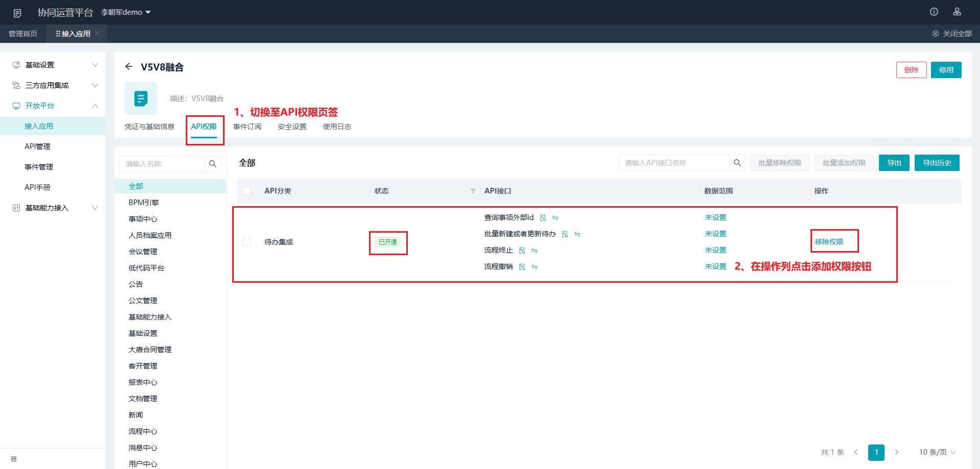Viewport: 980px width, 469px height.
Task: Select 流程中心 in the category list
Action: [x=143, y=431]
